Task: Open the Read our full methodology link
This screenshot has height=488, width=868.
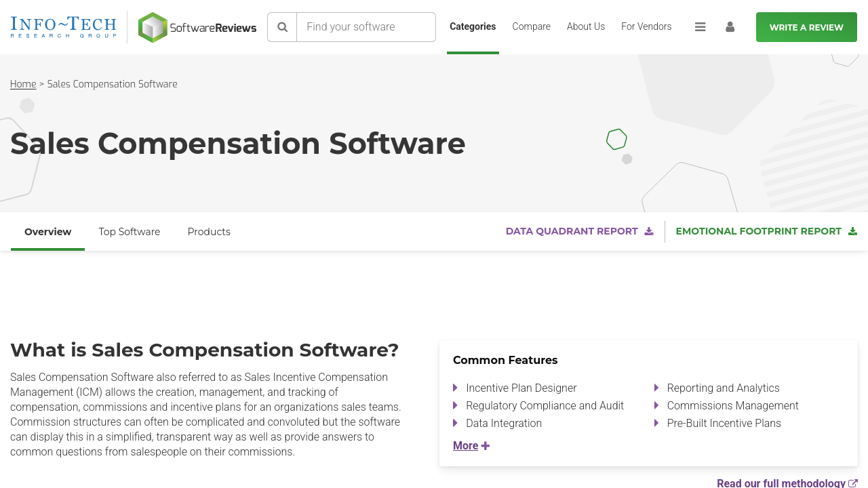Action: click(x=781, y=483)
